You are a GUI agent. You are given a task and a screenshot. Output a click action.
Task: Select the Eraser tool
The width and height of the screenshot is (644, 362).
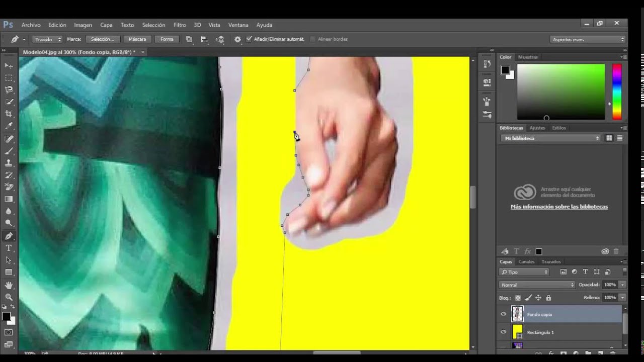click(x=9, y=187)
